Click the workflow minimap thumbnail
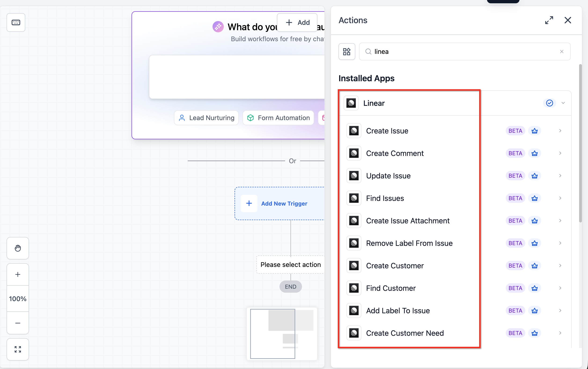Screen dimensions: 588x369 click(x=282, y=334)
